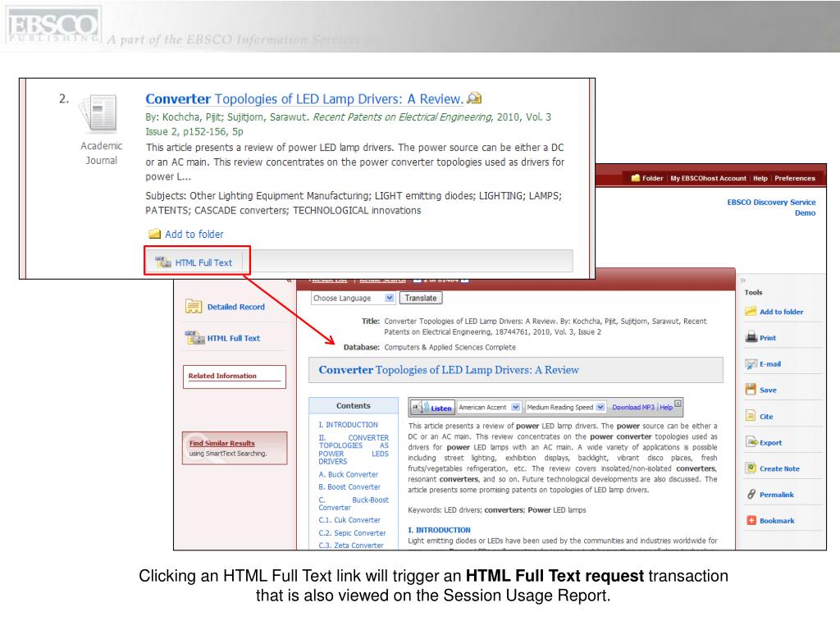840x630 pixels.
Task: Click Help in the top red bar
Action: click(760, 178)
